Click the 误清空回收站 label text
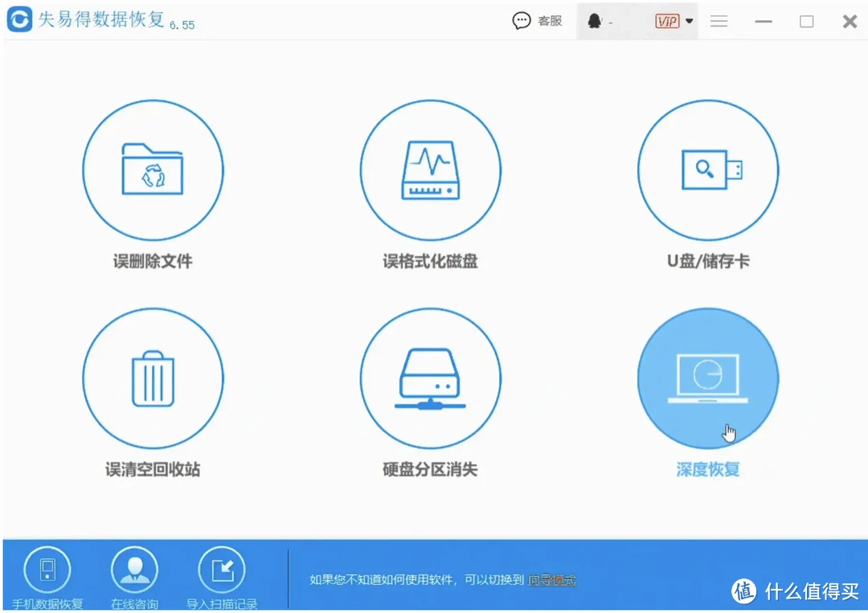 pyautogui.click(x=153, y=469)
